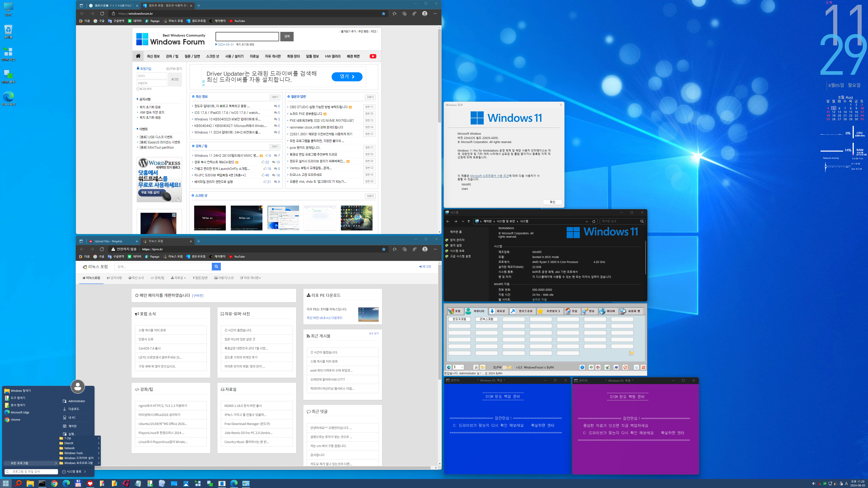Expand the Windows Tools folder in Start menu
This screenshot has width=868, height=488.
tap(80, 453)
